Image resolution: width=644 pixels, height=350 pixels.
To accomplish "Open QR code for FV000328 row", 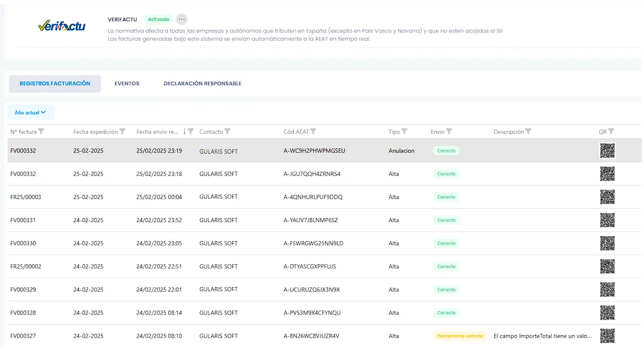I will pos(607,313).
